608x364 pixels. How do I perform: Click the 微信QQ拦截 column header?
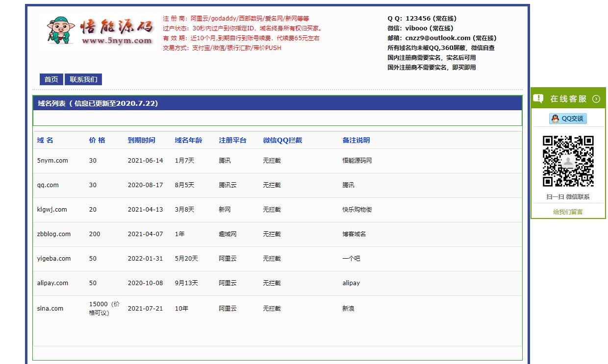pos(282,140)
